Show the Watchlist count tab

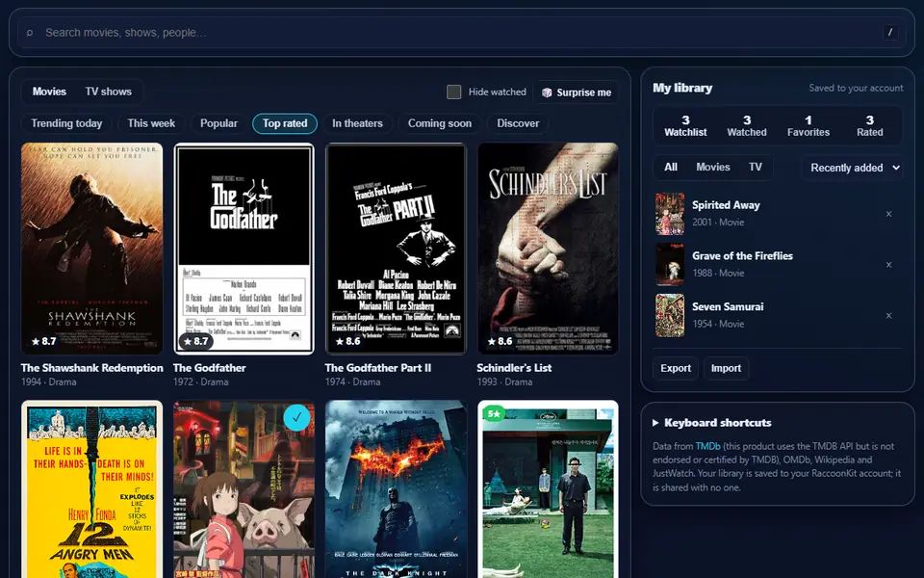(685, 126)
